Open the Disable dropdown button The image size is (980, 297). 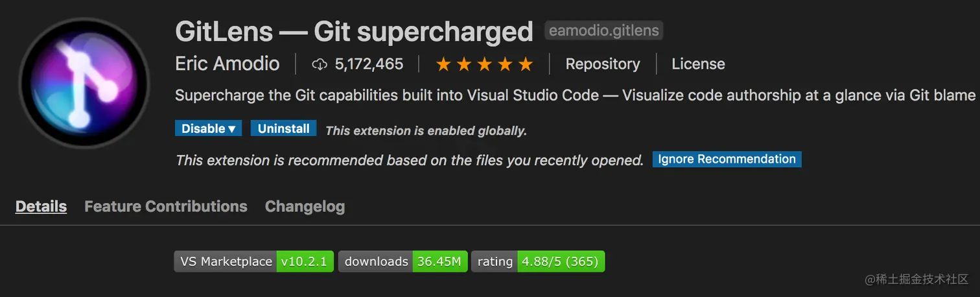[208, 128]
